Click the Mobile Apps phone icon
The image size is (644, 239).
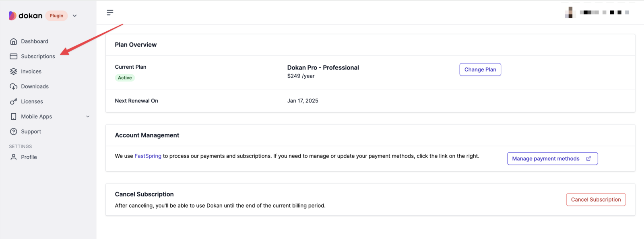(x=14, y=116)
